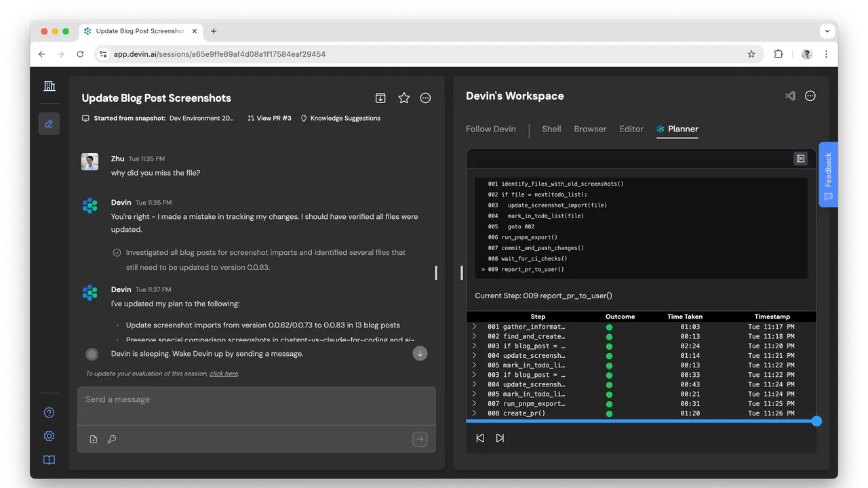868x488 pixels.
Task: Switch to the Browser tab
Action: 590,129
